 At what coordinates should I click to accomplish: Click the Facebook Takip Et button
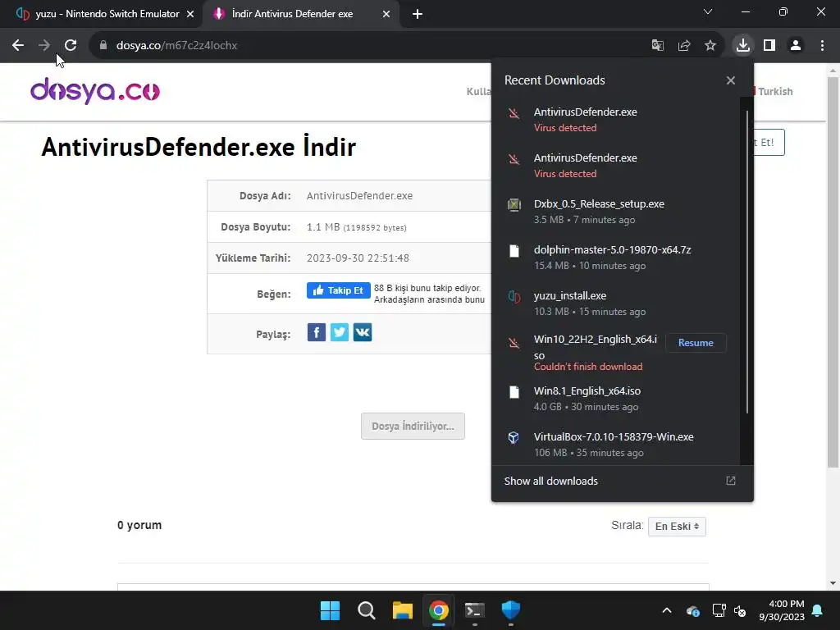[338, 290]
